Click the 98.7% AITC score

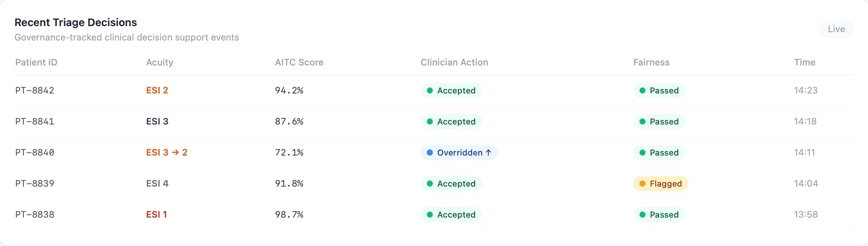(289, 215)
